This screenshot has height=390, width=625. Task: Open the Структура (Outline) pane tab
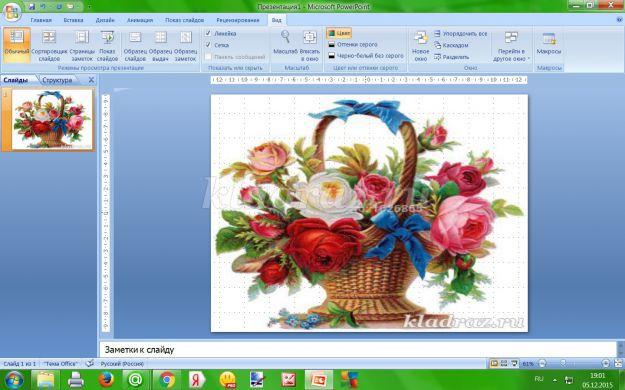[57, 80]
